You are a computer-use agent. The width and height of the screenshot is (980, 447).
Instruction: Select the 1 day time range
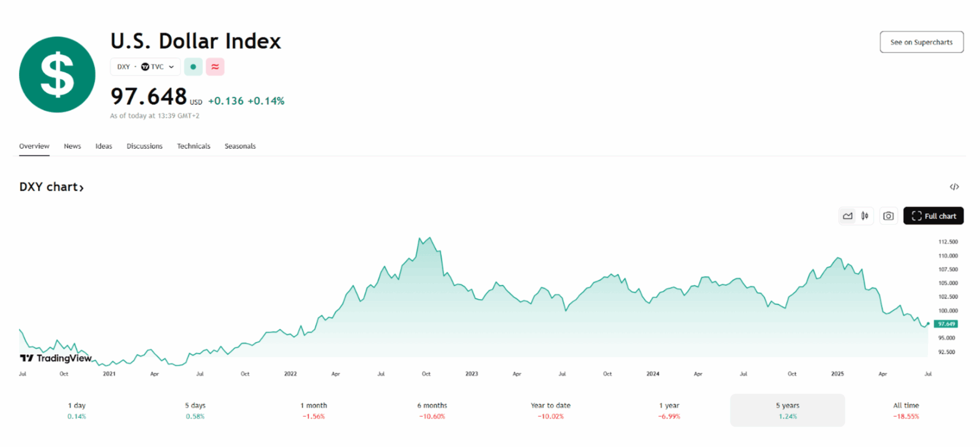(77, 410)
